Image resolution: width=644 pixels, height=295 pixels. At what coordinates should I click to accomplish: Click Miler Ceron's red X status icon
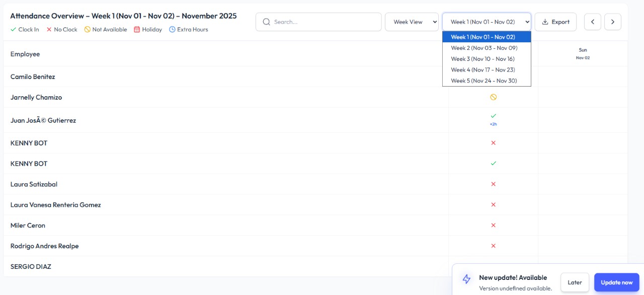pos(493,226)
